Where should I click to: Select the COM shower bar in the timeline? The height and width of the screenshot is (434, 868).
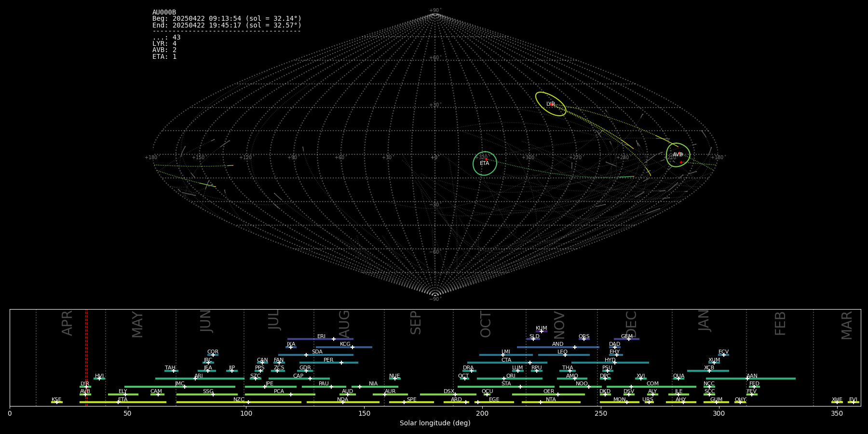(x=651, y=386)
